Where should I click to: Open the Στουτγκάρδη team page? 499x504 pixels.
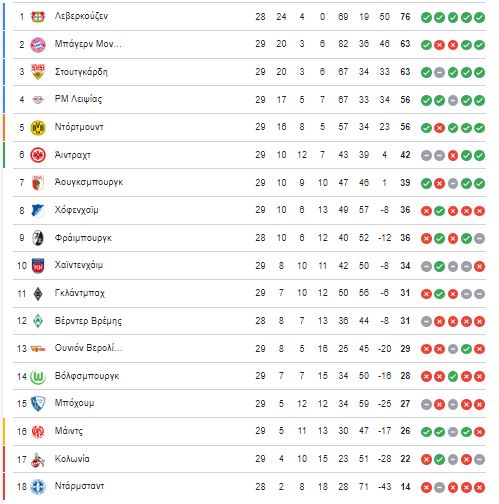point(81,72)
